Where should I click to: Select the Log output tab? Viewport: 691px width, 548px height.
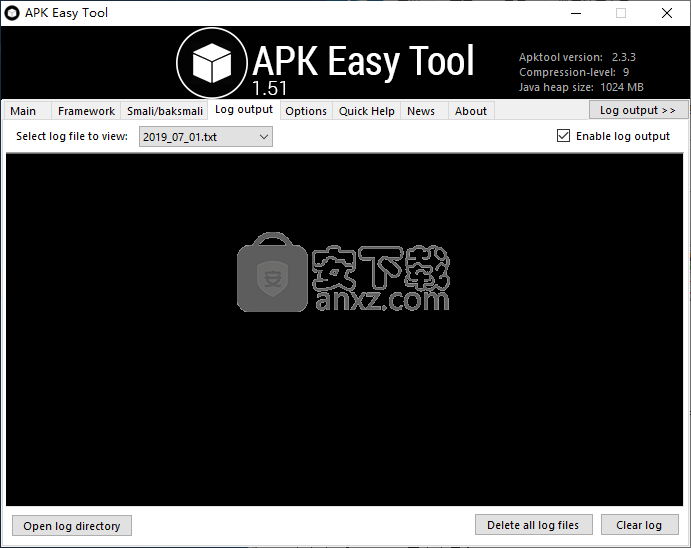244,109
